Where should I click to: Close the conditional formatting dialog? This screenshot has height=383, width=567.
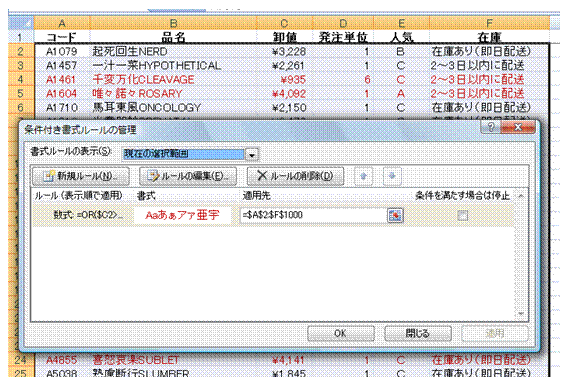[518, 127]
